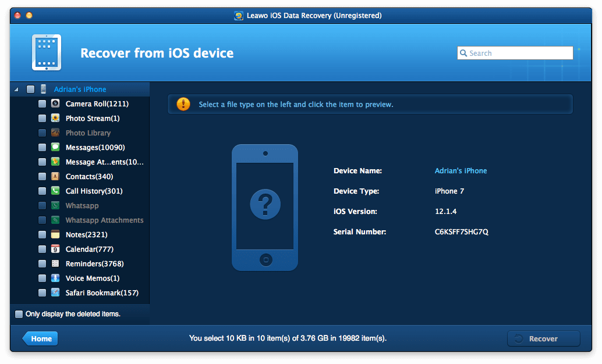The image size is (602, 364).
Task: Select Messages(10090) in the sidebar
Action: pos(95,147)
